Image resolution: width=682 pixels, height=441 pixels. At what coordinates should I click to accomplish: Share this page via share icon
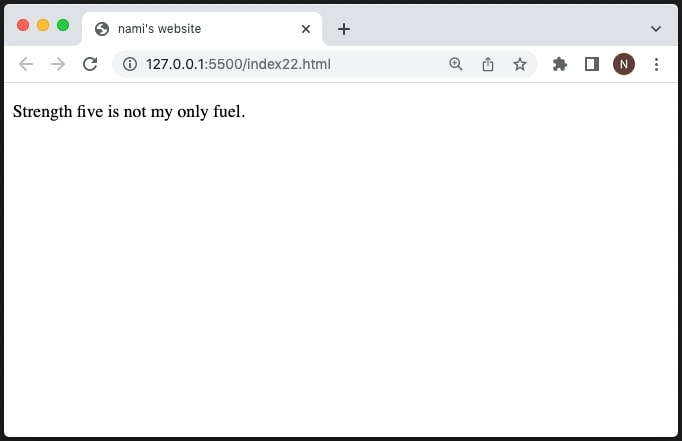488,64
